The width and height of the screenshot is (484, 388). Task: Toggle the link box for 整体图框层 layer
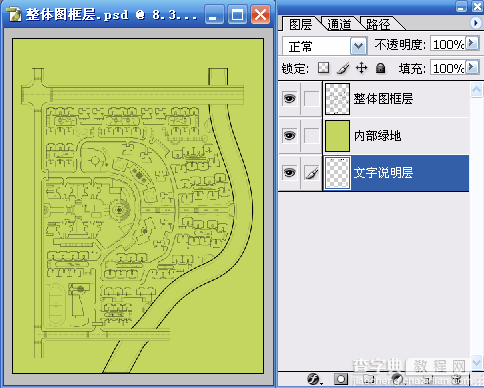coord(312,99)
